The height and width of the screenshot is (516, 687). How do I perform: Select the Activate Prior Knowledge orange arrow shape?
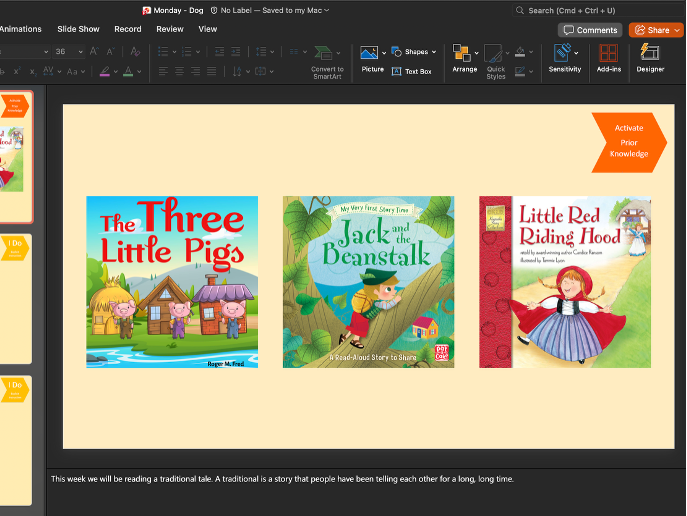coord(629,142)
